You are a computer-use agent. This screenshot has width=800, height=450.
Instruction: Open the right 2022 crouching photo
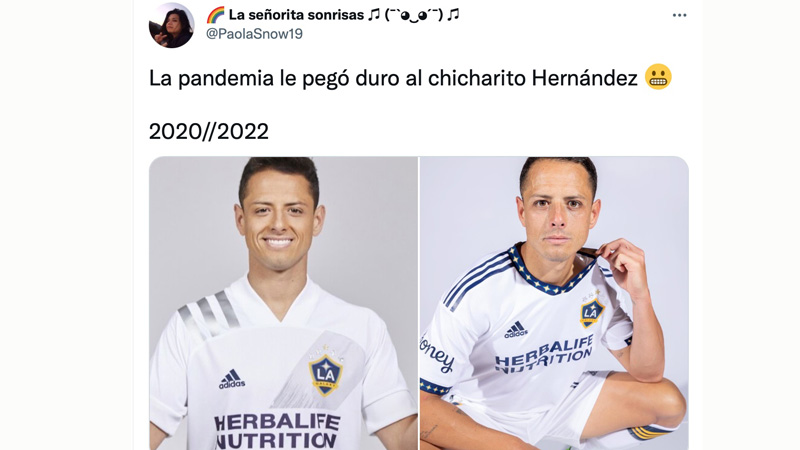pyautogui.click(x=554, y=303)
